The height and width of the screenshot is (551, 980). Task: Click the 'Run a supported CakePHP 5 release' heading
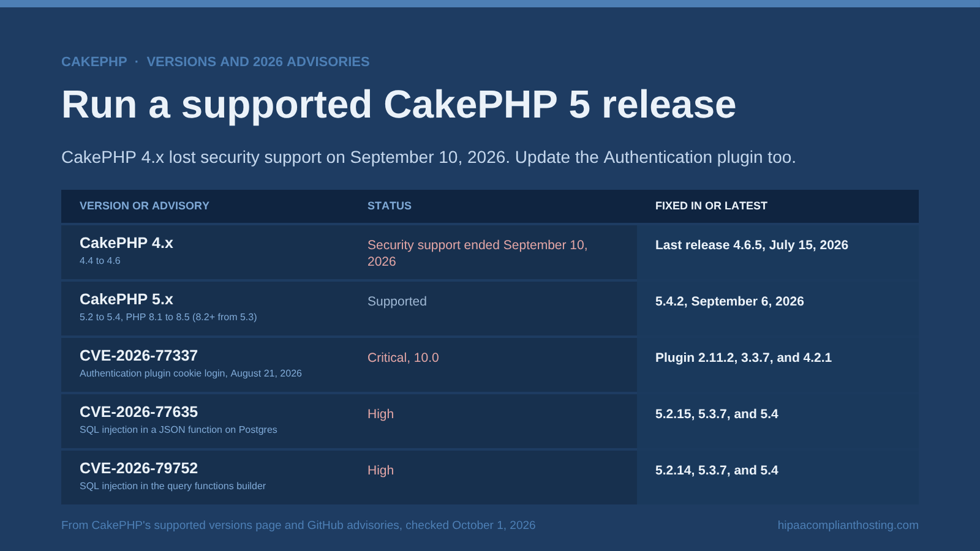399,105
